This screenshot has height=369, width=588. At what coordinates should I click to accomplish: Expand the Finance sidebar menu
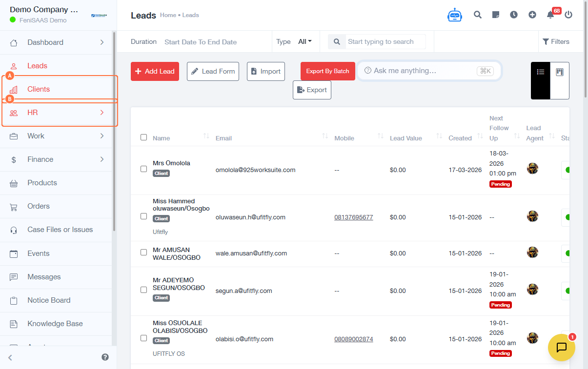coord(56,159)
